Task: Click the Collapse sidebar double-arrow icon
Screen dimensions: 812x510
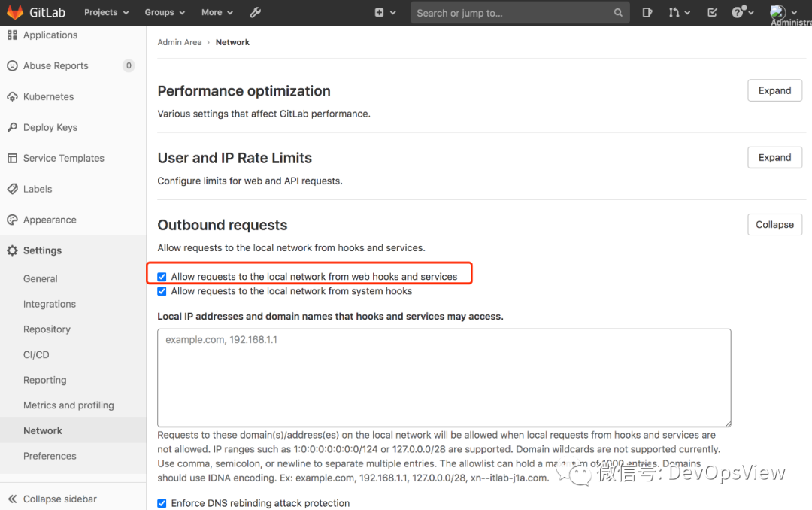Action: coord(13,499)
